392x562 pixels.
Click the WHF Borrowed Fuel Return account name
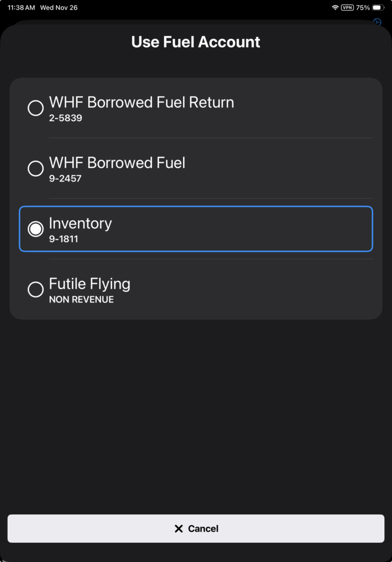(x=141, y=103)
